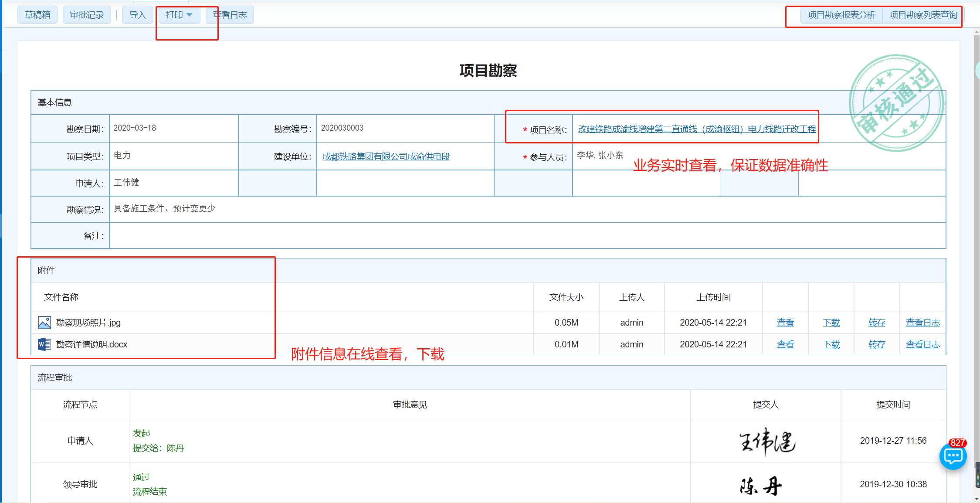Expand the 打印 dropdown arrow

click(190, 15)
